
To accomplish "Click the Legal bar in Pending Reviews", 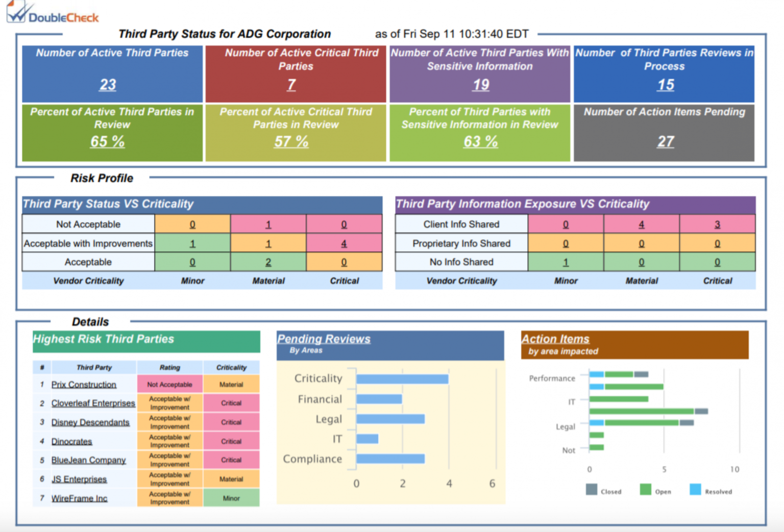I will [x=390, y=419].
